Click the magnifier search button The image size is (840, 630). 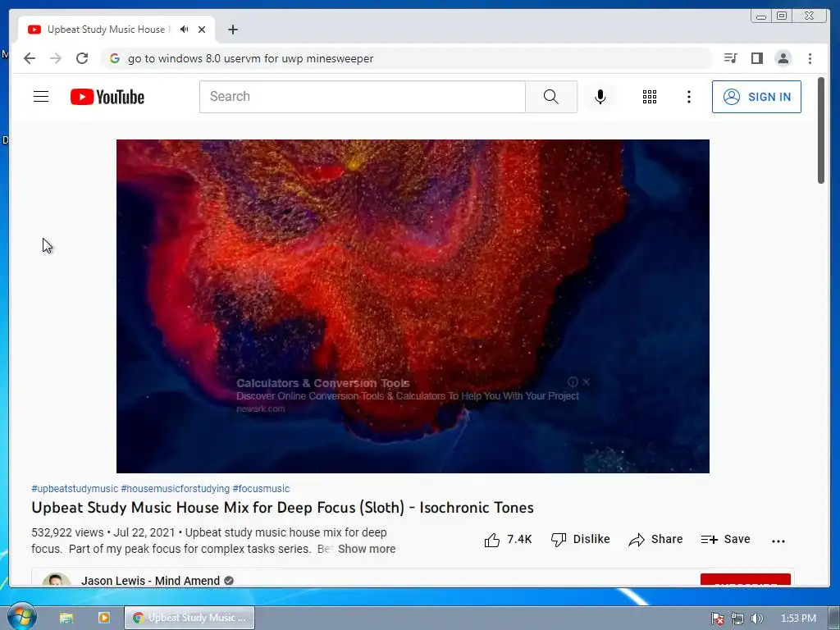coord(551,97)
